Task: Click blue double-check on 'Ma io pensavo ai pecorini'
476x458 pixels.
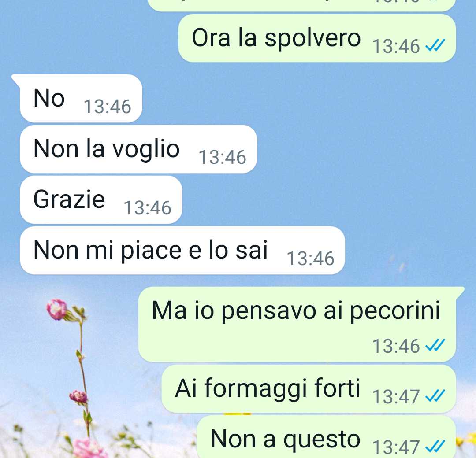Action: (x=435, y=345)
